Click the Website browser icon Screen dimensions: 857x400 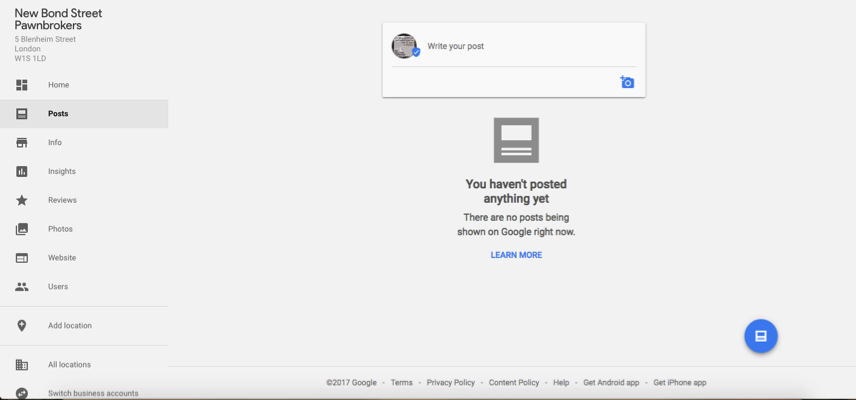tap(22, 258)
